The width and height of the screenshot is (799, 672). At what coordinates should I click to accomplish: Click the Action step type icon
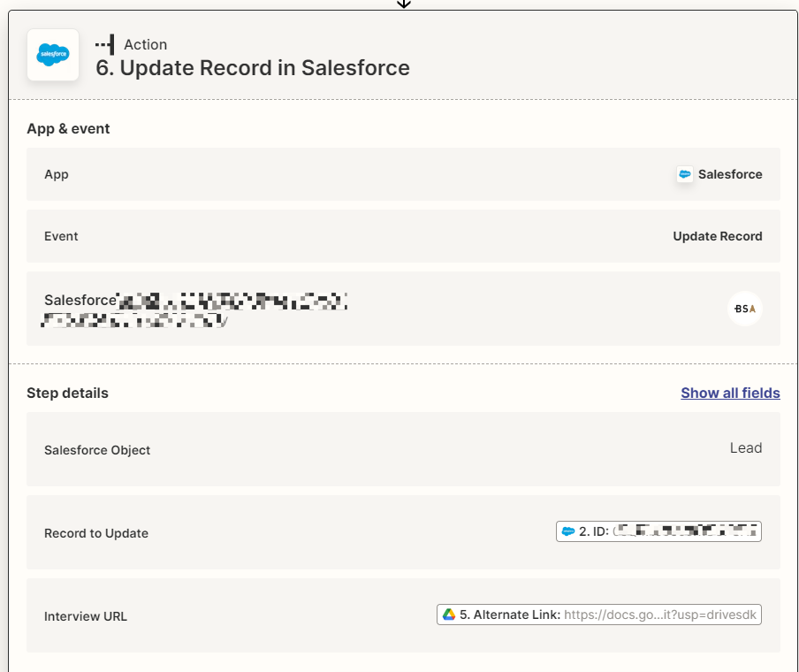pyautogui.click(x=105, y=45)
